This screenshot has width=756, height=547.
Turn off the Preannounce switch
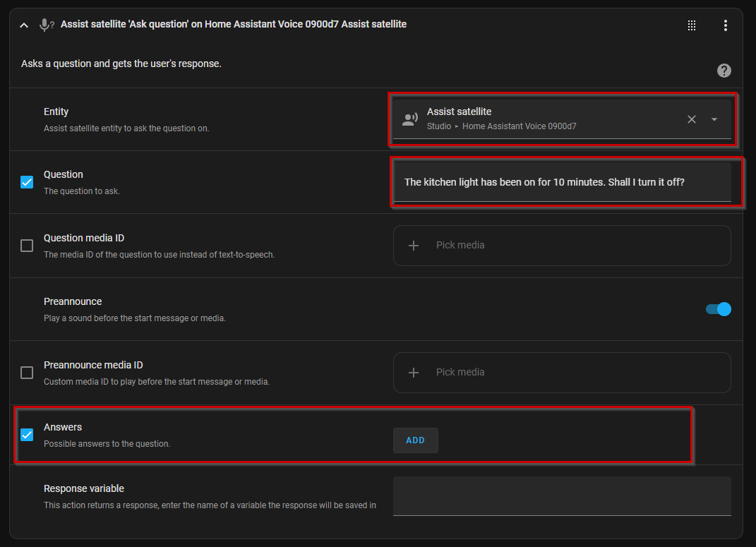point(719,309)
